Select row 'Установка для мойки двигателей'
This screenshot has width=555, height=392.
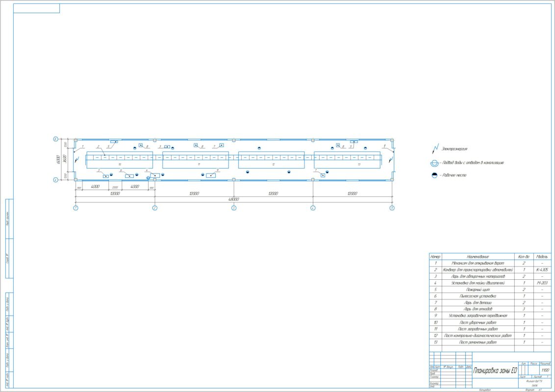click(x=490, y=283)
